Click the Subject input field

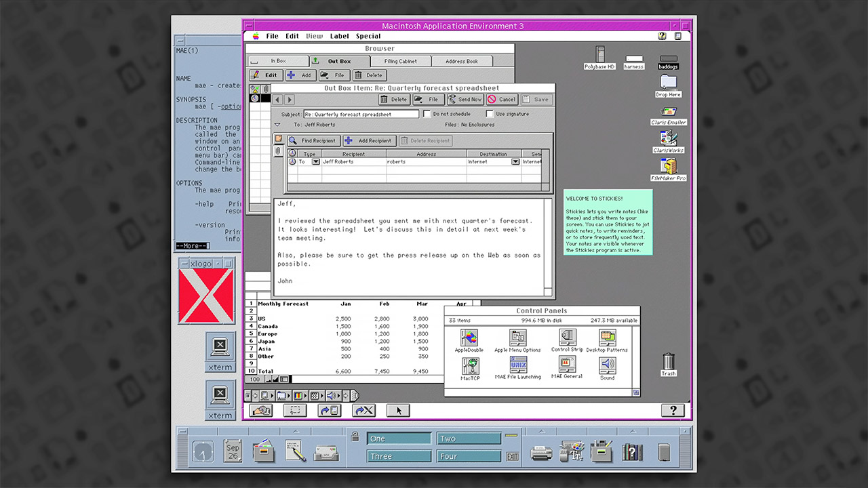point(359,114)
